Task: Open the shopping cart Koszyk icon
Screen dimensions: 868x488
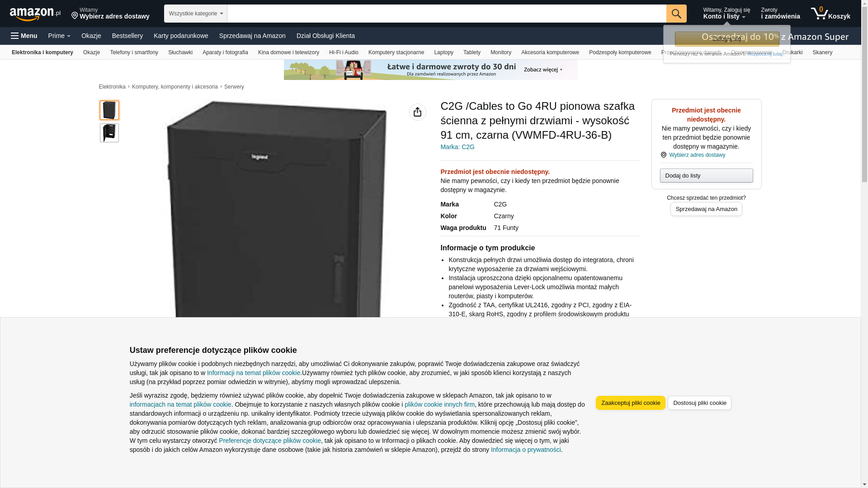Action: 830,14
